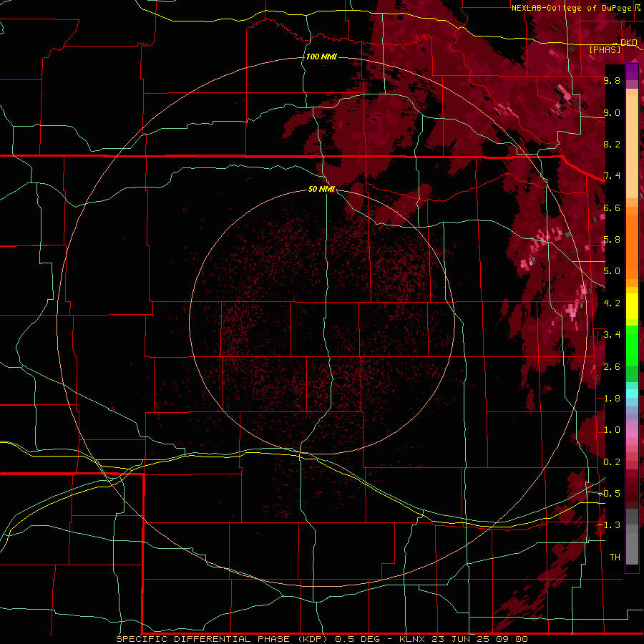
Task: Click the 5.0 value on color scale
Action: click(x=612, y=271)
